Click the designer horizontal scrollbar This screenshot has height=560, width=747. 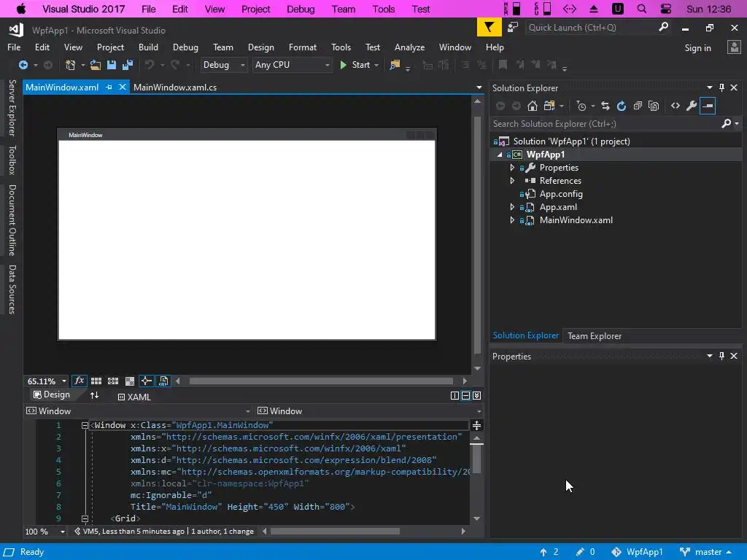point(321,381)
